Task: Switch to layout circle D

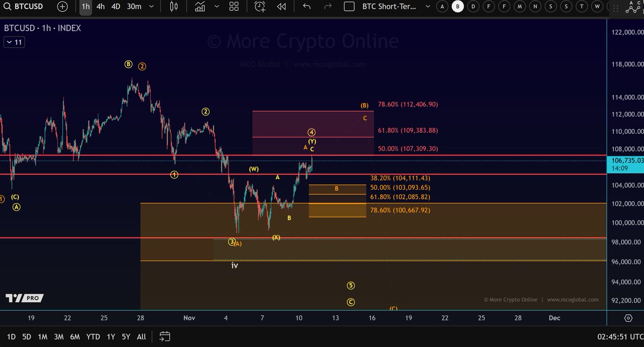Action: tap(473, 6)
